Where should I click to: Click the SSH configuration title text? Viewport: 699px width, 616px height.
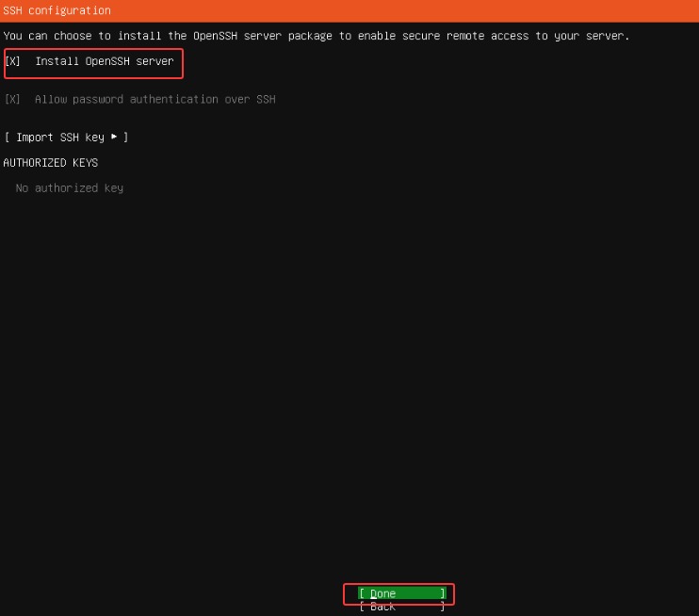coord(57,10)
